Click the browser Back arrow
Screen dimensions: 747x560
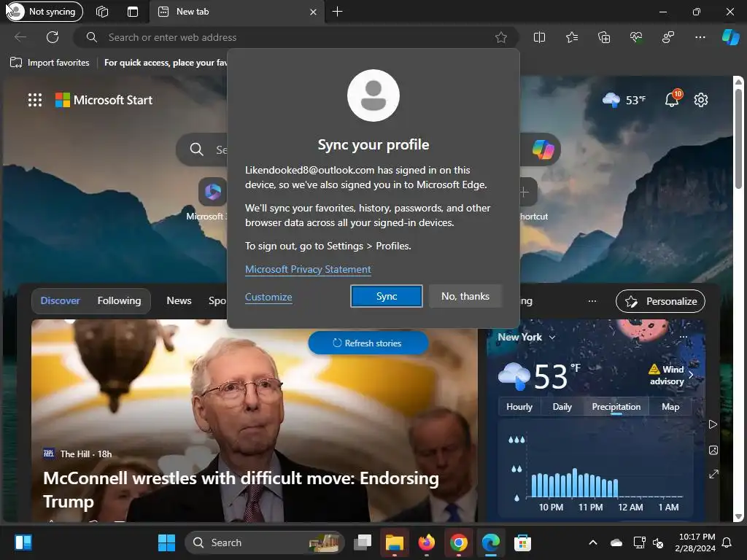[20, 37]
